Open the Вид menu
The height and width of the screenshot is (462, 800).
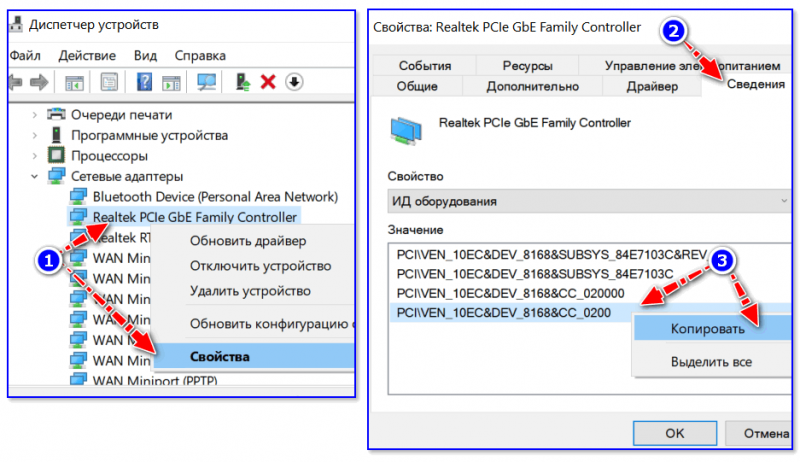click(145, 55)
